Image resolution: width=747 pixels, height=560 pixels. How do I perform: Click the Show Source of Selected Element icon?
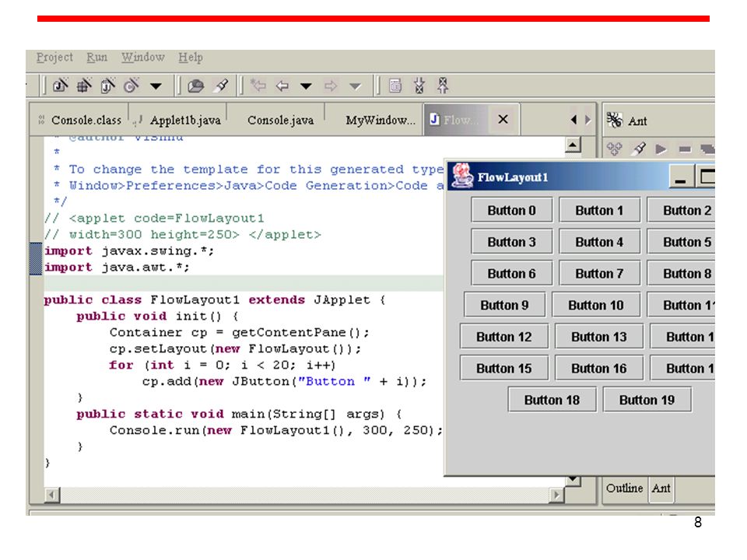point(395,86)
